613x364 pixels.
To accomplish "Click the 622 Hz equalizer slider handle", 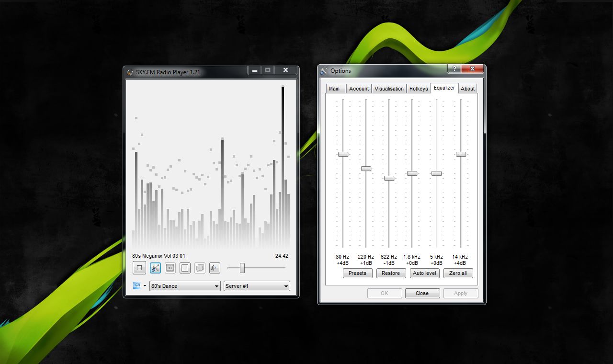I will (x=389, y=178).
